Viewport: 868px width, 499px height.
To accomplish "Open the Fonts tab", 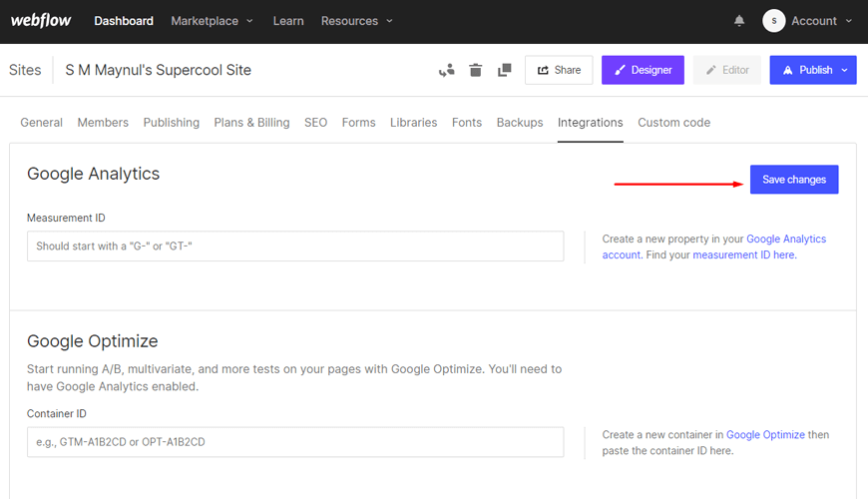I will [x=467, y=123].
